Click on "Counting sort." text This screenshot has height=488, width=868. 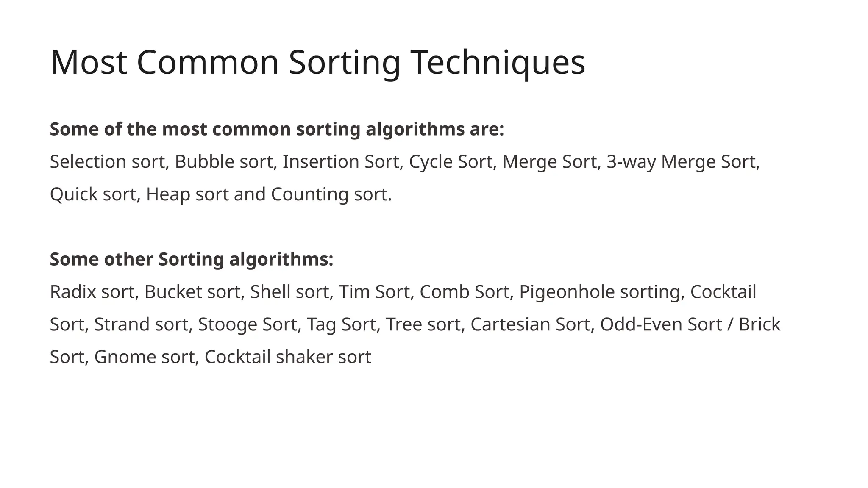click(x=331, y=194)
